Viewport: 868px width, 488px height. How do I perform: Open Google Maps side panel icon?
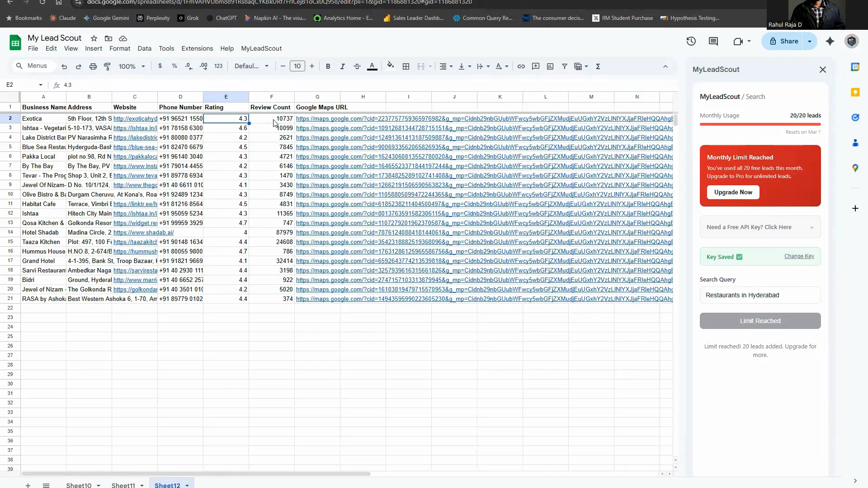(855, 168)
